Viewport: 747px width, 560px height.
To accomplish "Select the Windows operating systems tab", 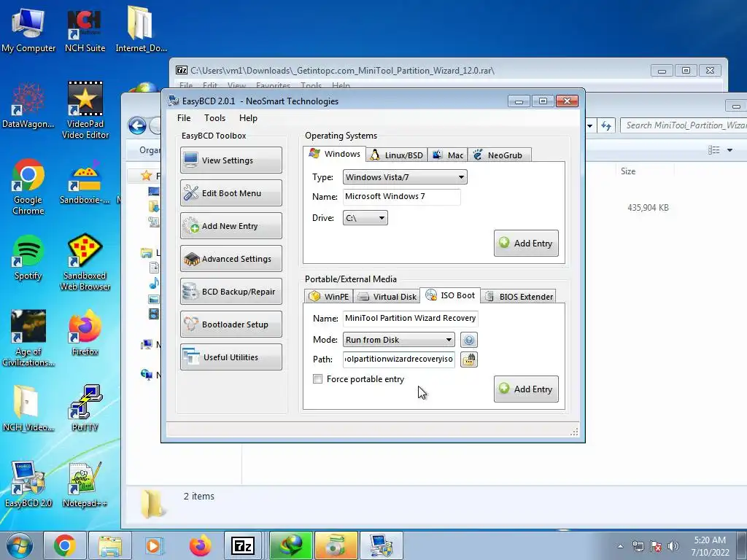I will (334, 154).
